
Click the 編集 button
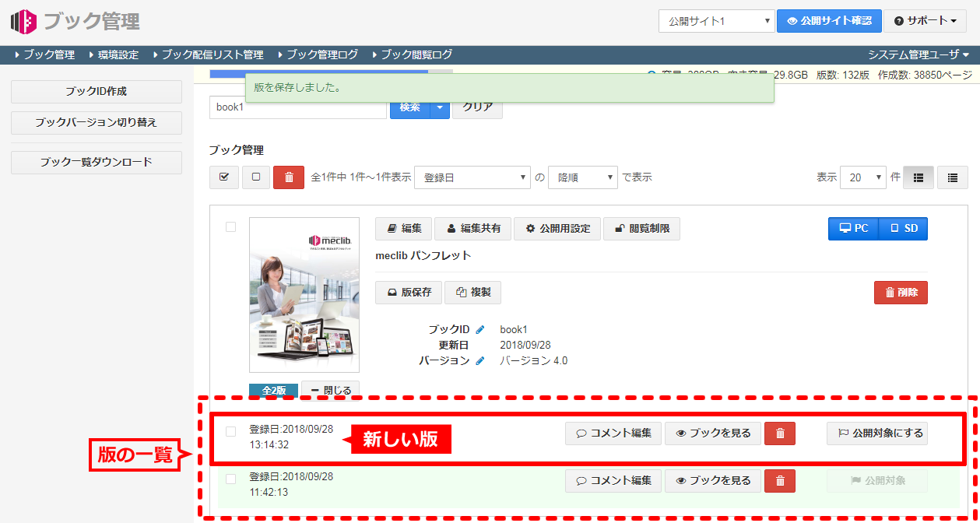[x=403, y=229]
